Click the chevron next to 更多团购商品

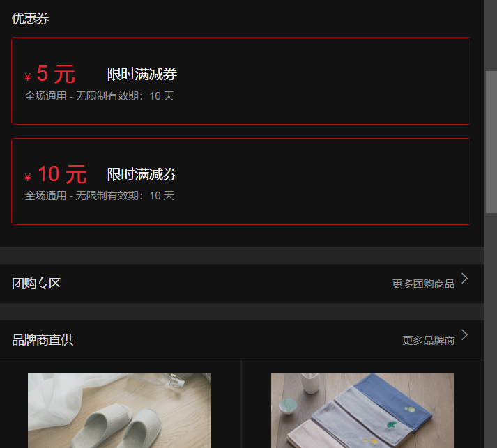464,279
